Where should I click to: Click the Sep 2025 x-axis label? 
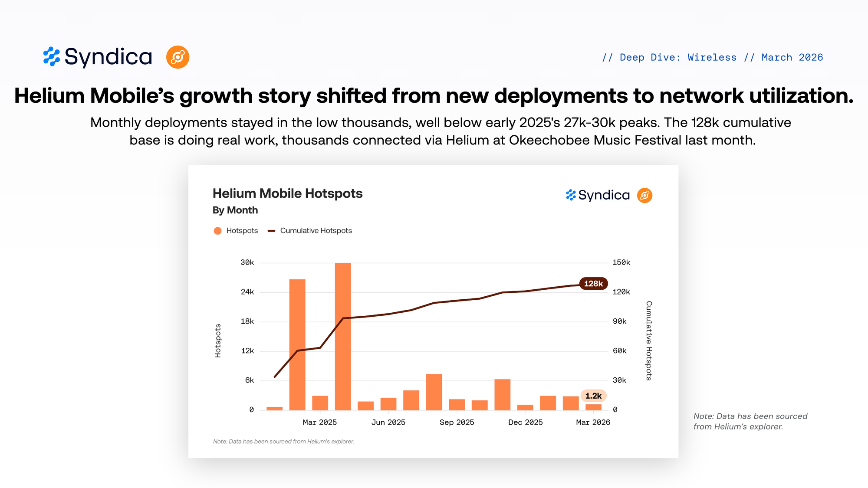coord(457,422)
